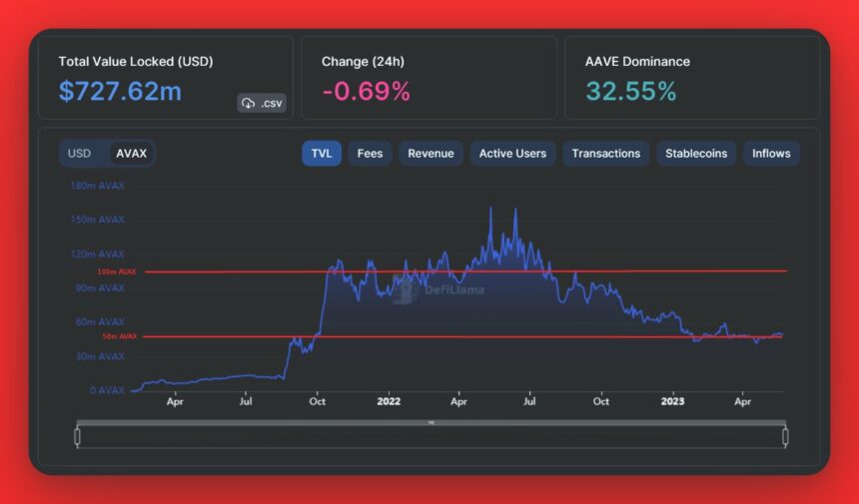859x504 pixels.
Task: Select AVAX as chart denomination
Action: [131, 154]
